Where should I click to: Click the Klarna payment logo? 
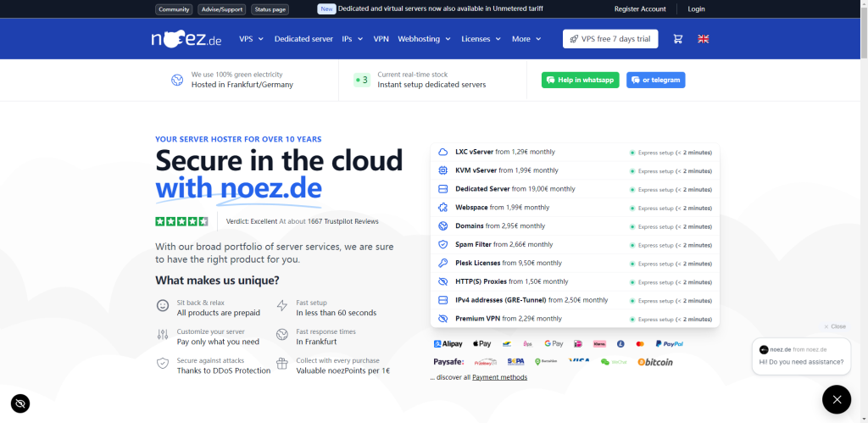(599, 344)
